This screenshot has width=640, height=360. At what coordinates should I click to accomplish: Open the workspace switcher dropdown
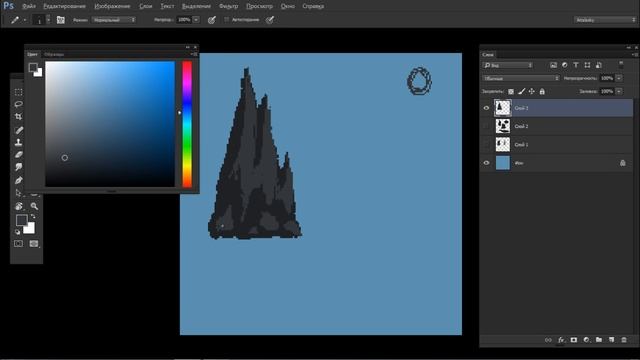(x=605, y=20)
